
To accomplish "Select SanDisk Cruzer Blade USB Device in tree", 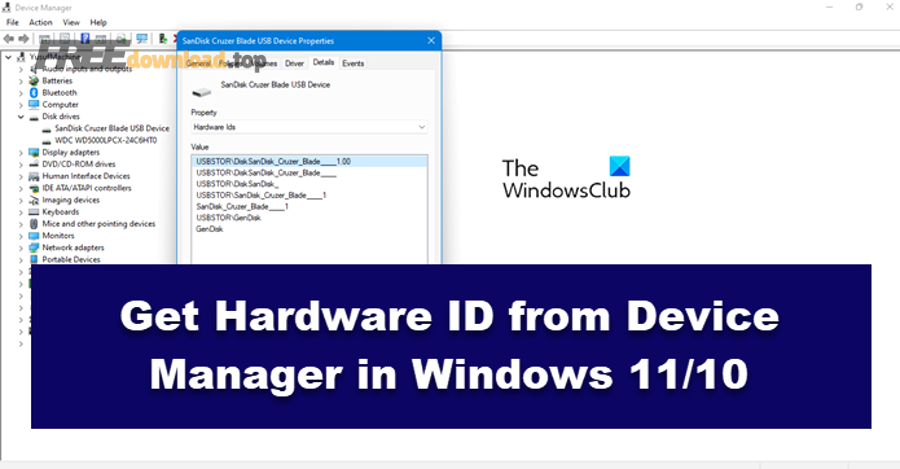I will (x=112, y=129).
